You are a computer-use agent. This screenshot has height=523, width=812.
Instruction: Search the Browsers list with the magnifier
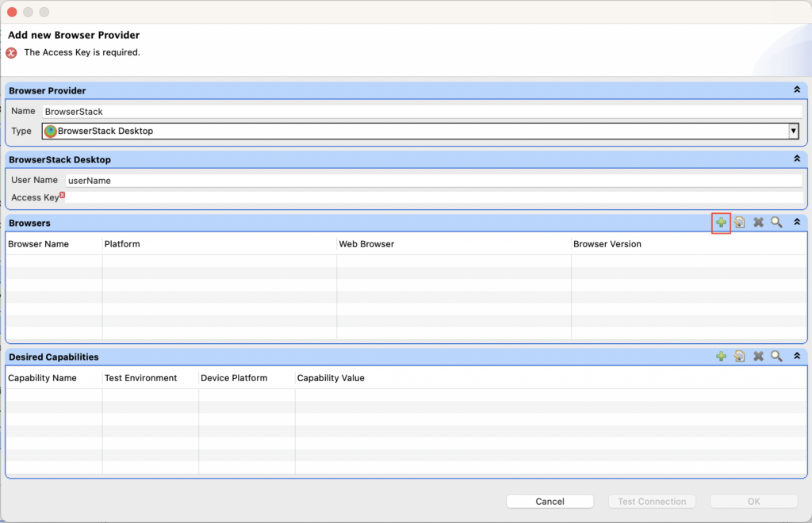tap(776, 223)
